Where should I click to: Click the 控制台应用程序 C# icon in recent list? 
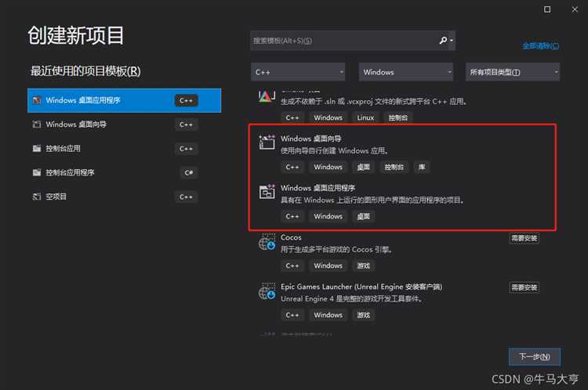(x=37, y=172)
